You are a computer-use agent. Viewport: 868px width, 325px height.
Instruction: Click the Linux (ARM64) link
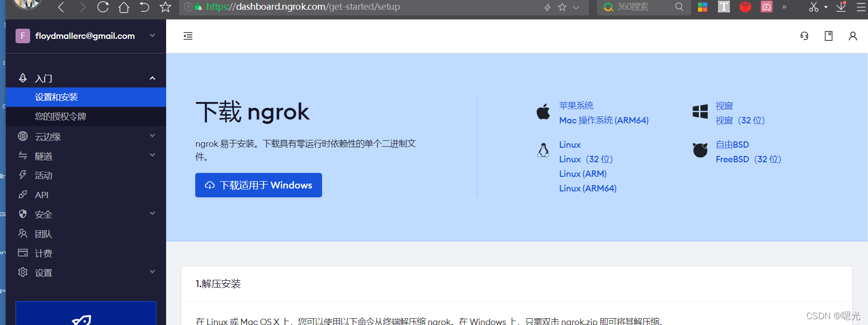588,188
